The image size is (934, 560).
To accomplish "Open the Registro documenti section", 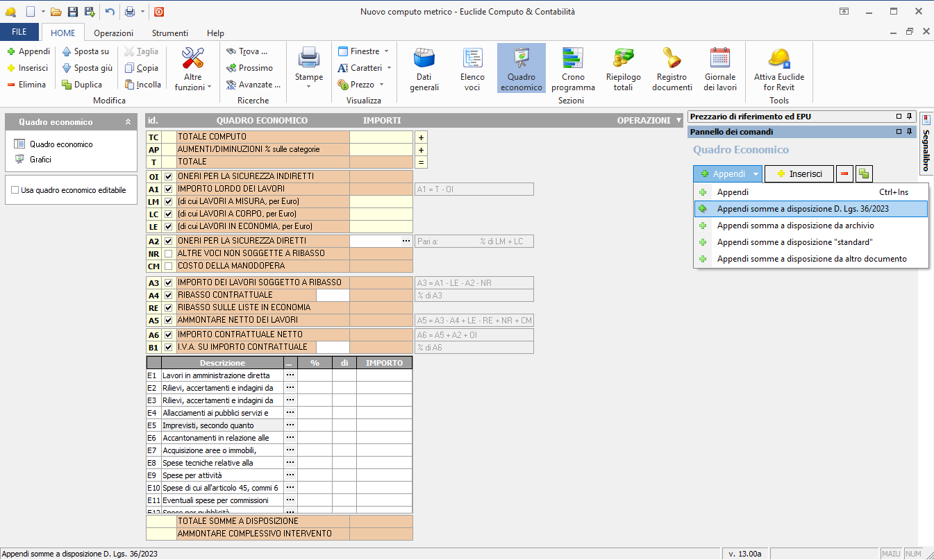I will [x=672, y=69].
